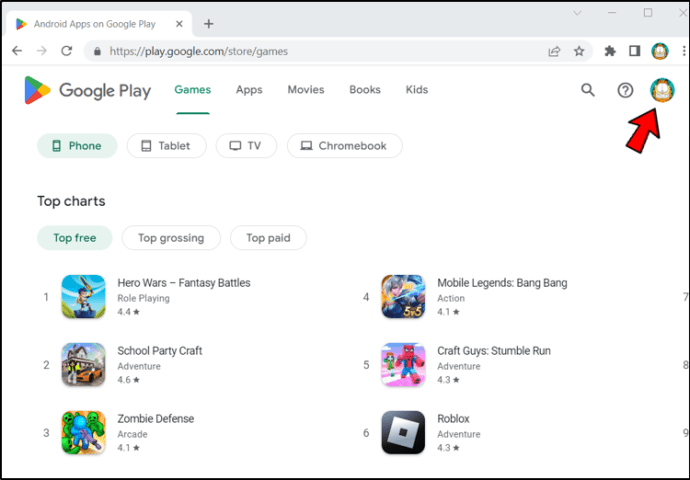This screenshot has width=690, height=480.
Task: Select the Games tab
Action: click(x=193, y=90)
